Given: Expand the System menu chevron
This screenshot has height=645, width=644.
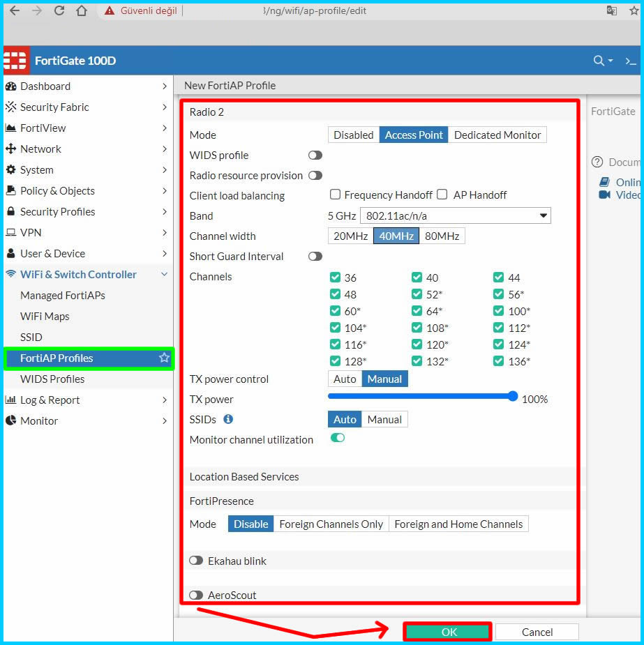Looking at the screenshot, I should tap(165, 169).
